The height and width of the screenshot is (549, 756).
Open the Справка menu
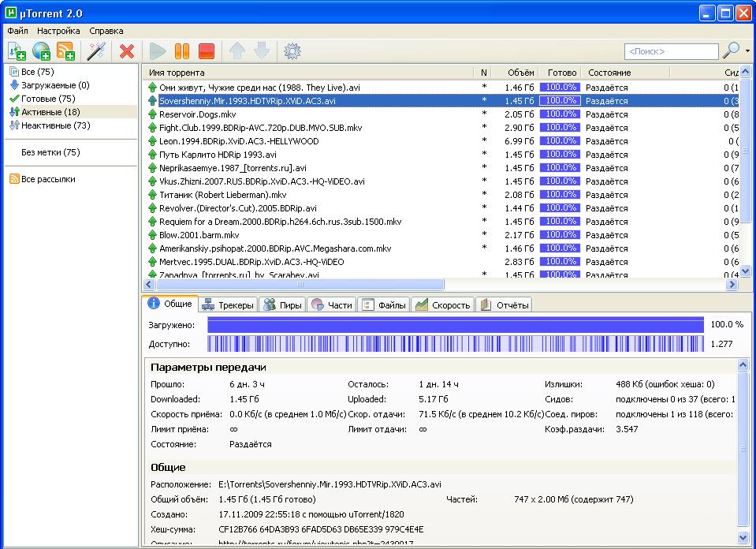coord(106,31)
